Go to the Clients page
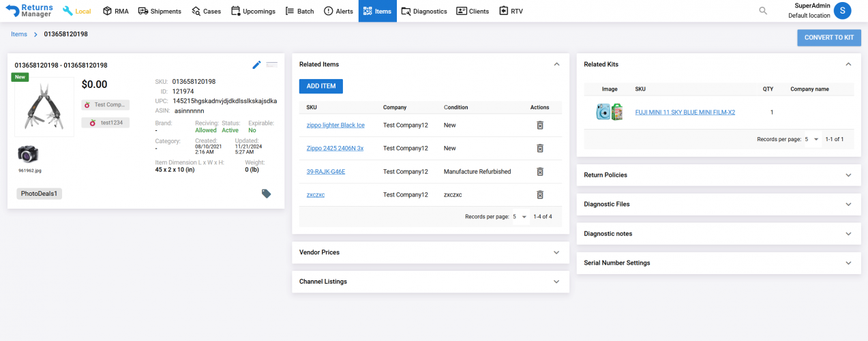This screenshot has height=341, width=868. (x=473, y=11)
